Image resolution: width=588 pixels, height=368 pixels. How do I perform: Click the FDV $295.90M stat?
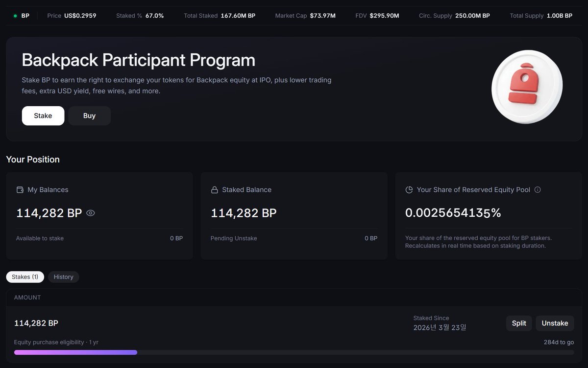pyautogui.click(x=377, y=16)
